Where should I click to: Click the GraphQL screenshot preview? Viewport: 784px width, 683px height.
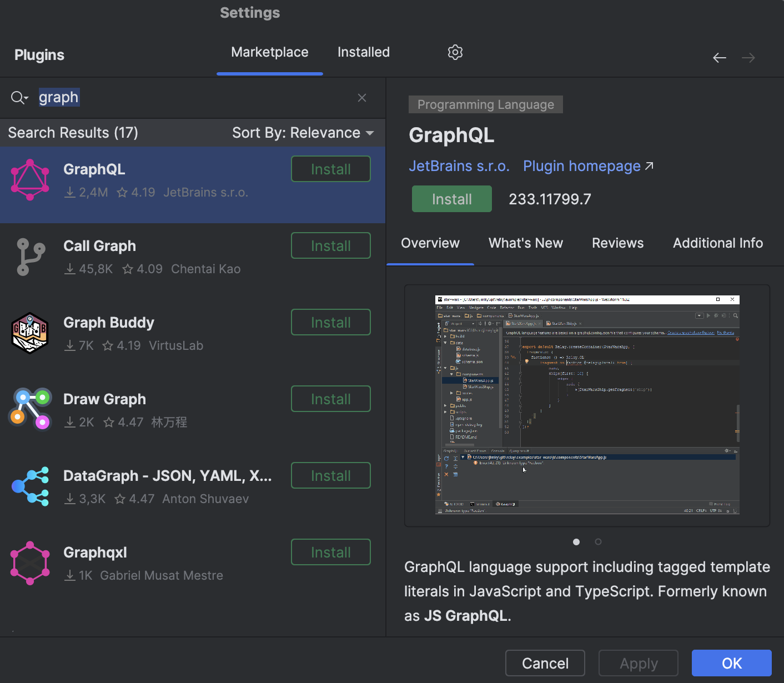587,404
